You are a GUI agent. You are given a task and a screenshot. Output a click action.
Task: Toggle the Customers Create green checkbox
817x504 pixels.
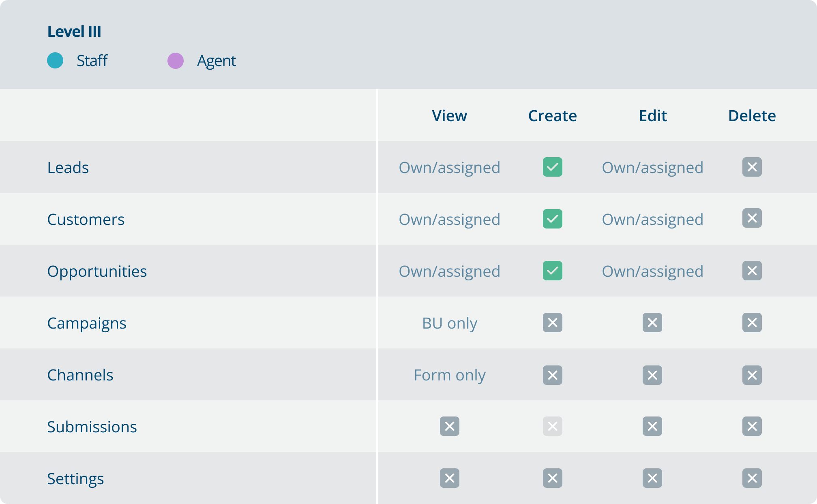pyautogui.click(x=552, y=219)
